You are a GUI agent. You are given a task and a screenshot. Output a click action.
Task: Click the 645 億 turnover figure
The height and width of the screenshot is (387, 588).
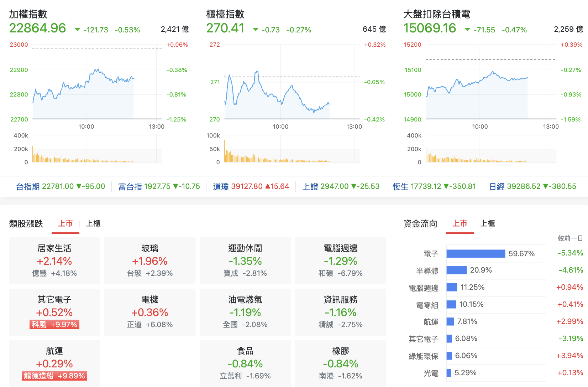point(374,29)
